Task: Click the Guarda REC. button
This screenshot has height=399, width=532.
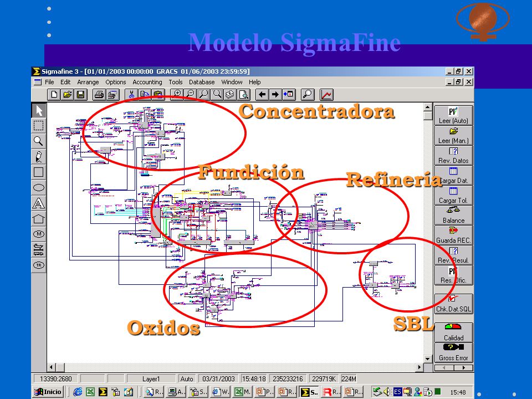Action: tap(453, 235)
